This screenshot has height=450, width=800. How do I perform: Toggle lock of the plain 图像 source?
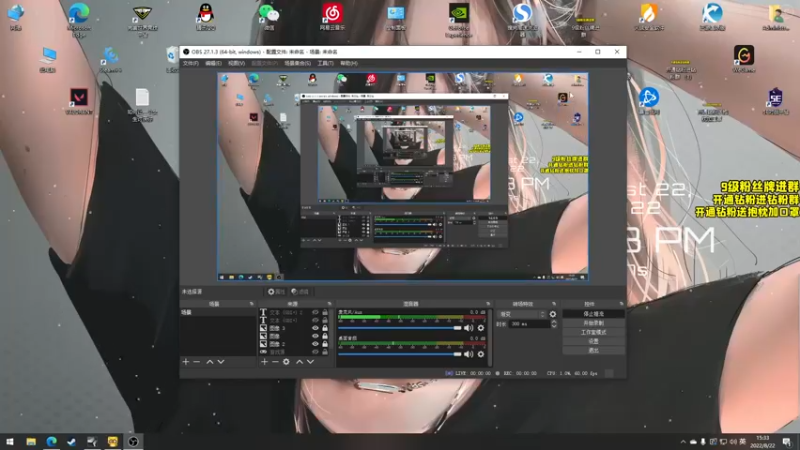pyautogui.click(x=325, y=336)
